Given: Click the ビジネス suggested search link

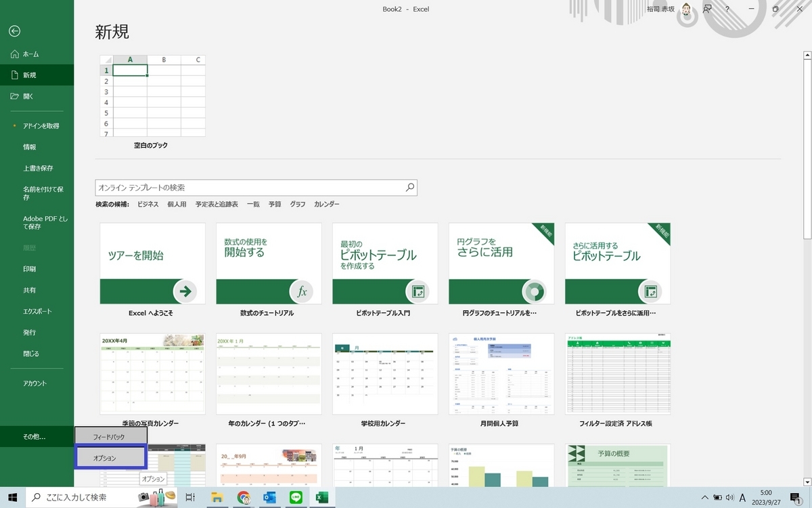Looking at the screenshot, I should click(148, 204).
